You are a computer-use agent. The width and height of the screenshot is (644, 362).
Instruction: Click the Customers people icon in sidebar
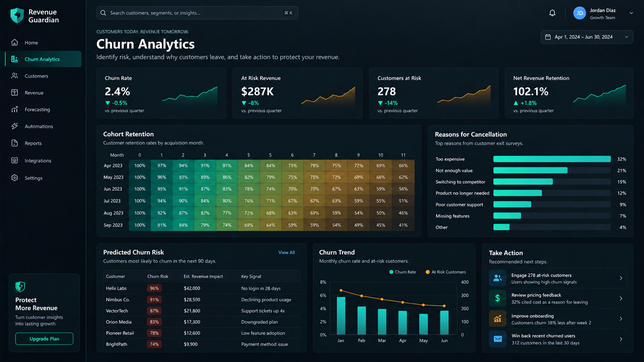(15, 76)
